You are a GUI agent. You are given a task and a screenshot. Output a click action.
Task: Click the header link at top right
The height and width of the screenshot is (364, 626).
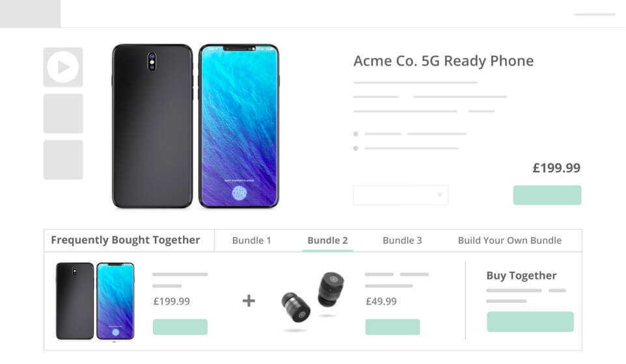click(594, 14)
